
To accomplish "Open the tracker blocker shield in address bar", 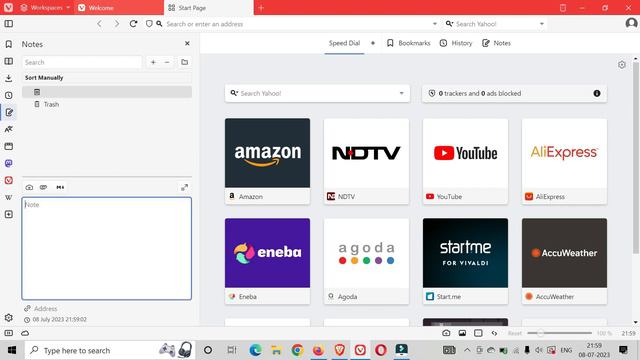I will pyautogui.click(x=149, y=24).
